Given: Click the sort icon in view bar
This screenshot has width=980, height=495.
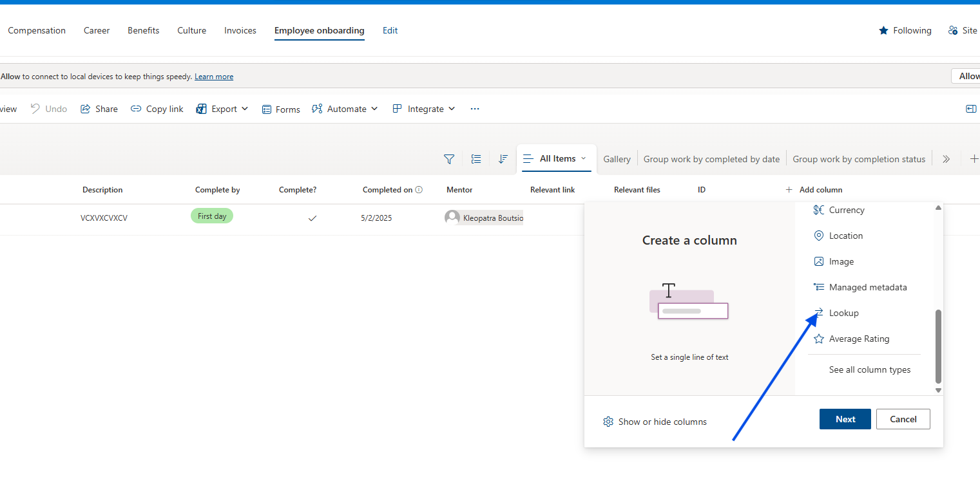Looking at the screenshot, I should (503, 159).
